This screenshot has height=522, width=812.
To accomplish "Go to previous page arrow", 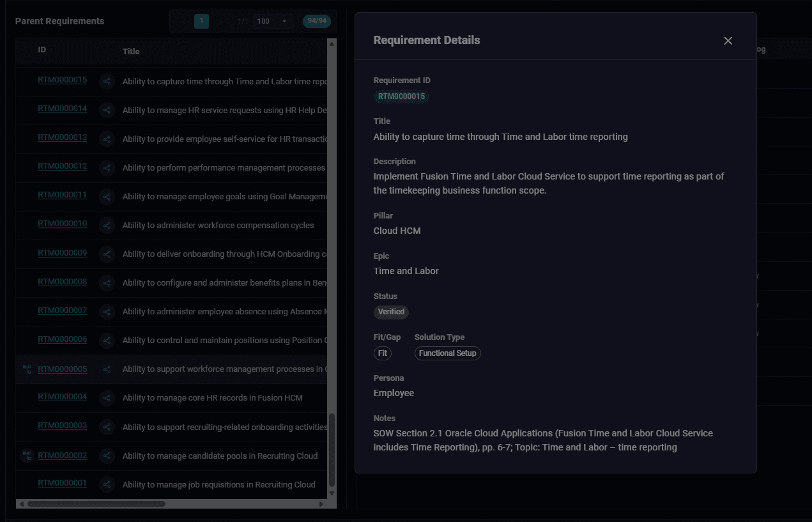I will pyautogui.click(x=184, y=21).
